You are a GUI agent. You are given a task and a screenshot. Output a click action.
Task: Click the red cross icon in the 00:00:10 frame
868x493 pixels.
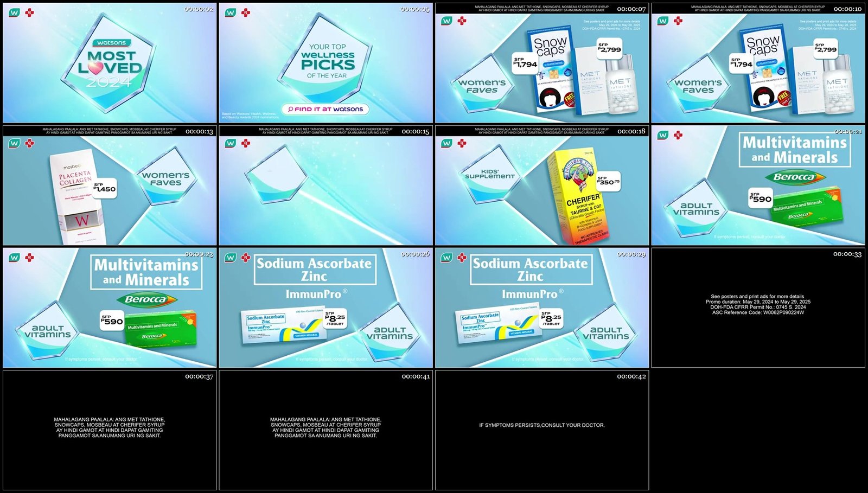coord(678,21)
